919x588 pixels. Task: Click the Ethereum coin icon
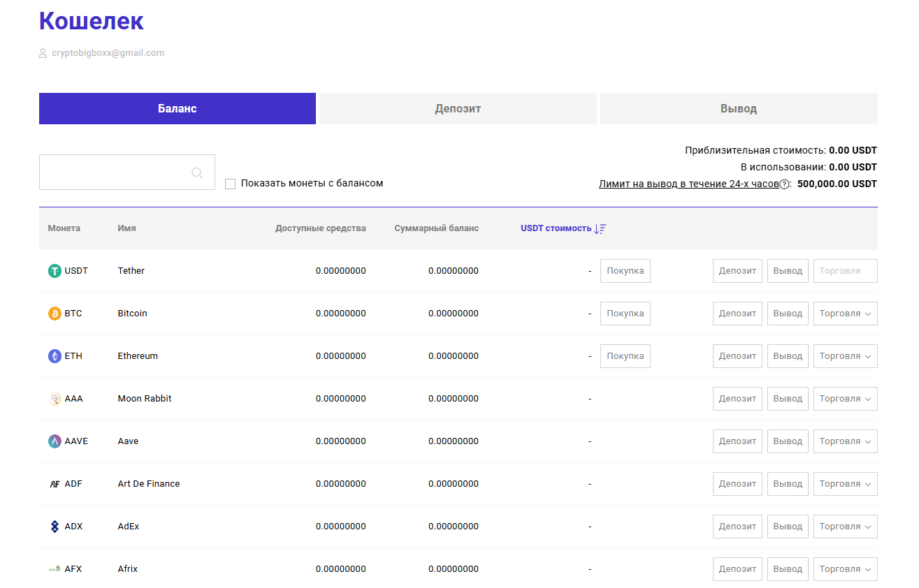55,356
